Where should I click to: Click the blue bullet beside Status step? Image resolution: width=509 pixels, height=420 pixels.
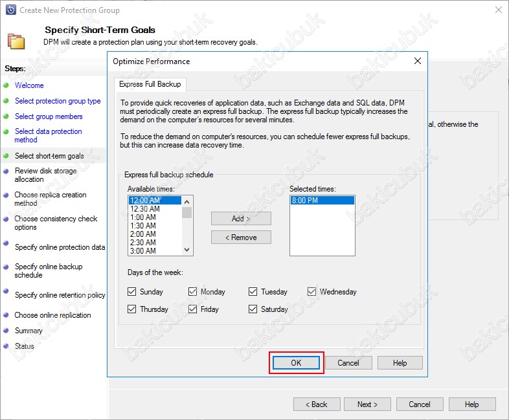pos(6,346)
